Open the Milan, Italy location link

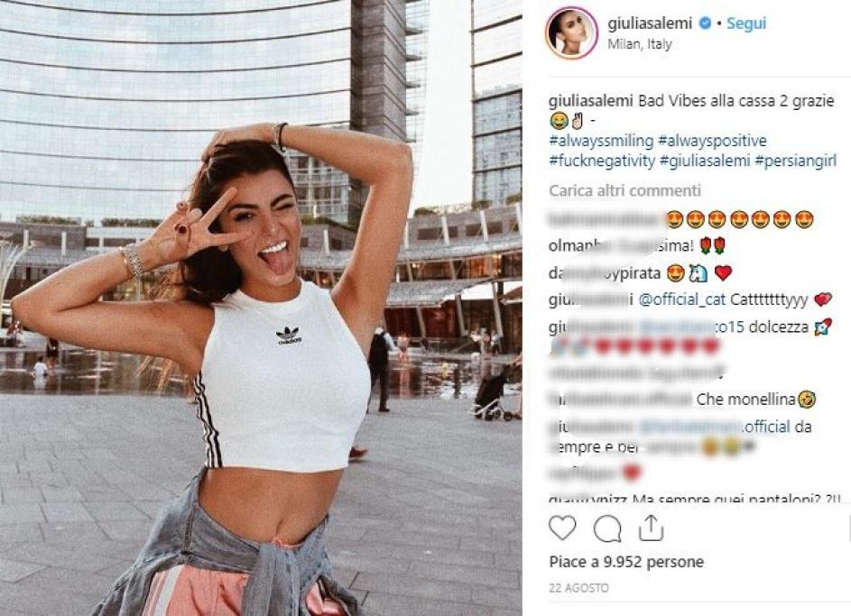[x=639, y=44]
